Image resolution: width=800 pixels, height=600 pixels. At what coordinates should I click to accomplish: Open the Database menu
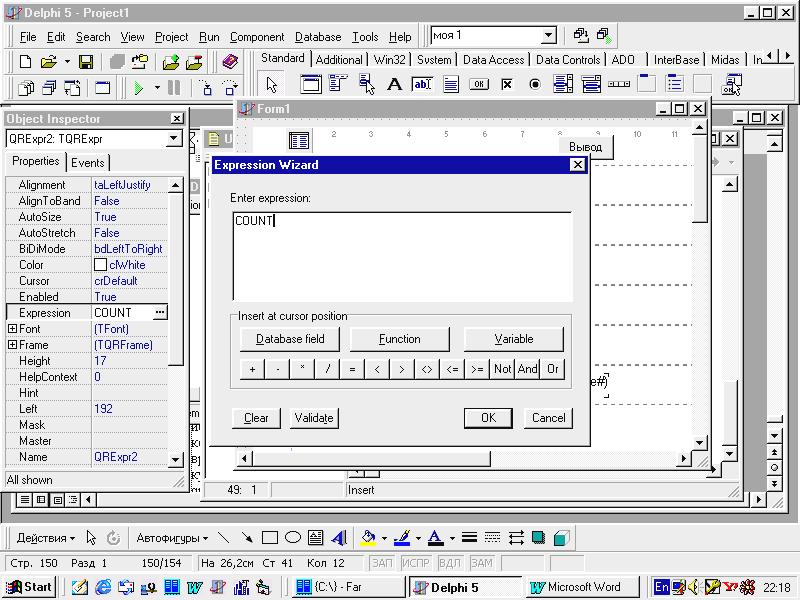tap(318, 37)
